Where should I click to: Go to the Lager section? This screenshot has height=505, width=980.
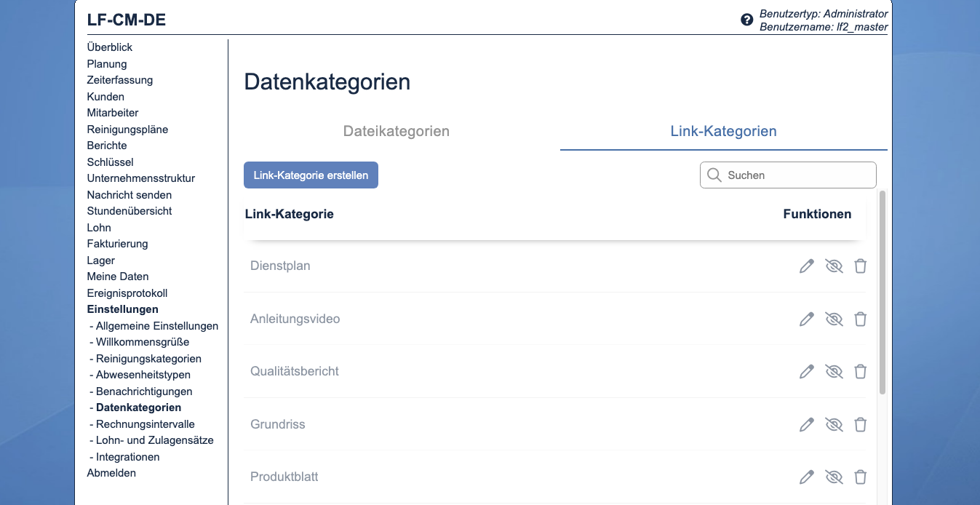pos(101,261)
